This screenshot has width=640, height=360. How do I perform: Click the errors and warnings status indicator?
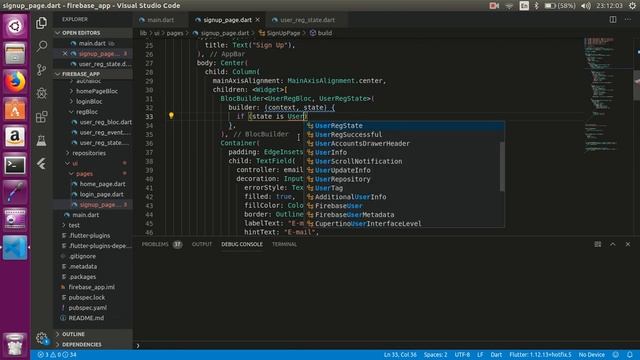[57, 355]
